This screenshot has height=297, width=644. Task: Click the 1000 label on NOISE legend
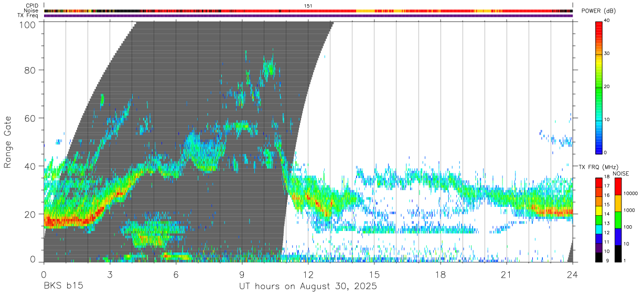(x=630, y=211)
